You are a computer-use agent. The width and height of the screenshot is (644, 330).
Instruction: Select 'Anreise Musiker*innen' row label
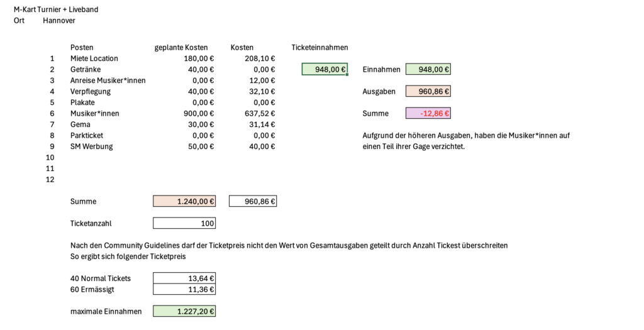108,80
